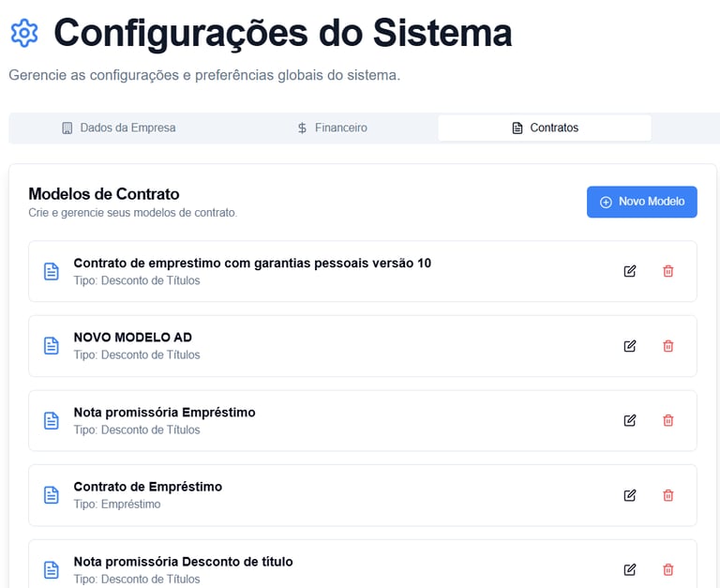Click the Novo Modelo button
720x588 pixels.
pyautogui.click(x=642, y=202)
